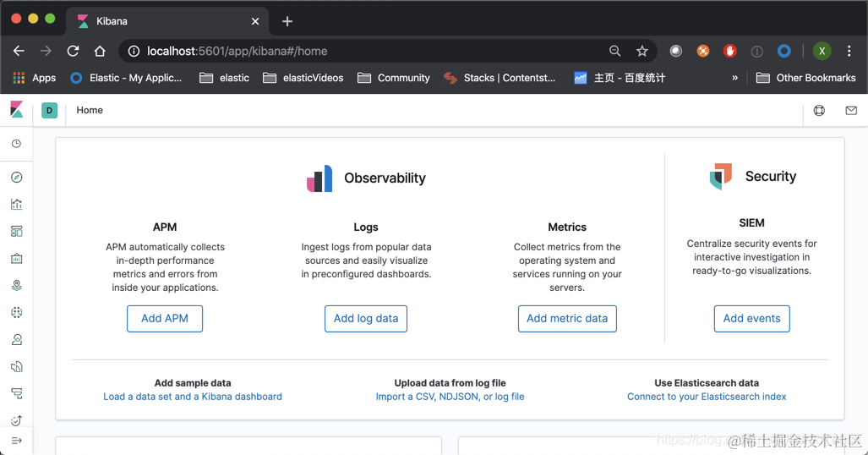Expand the sidebar navigation menu

(x=17, y=441)
